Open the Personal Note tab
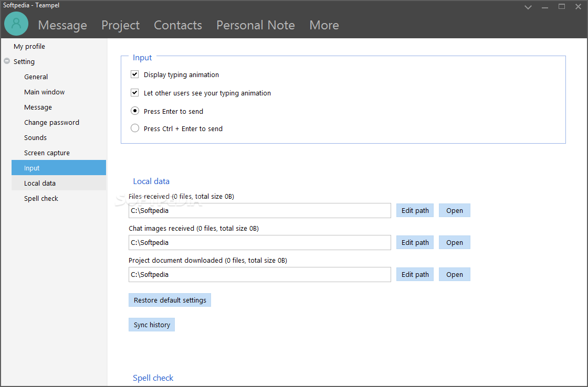This screenshot has width=588, height=387. click(256, 25)
